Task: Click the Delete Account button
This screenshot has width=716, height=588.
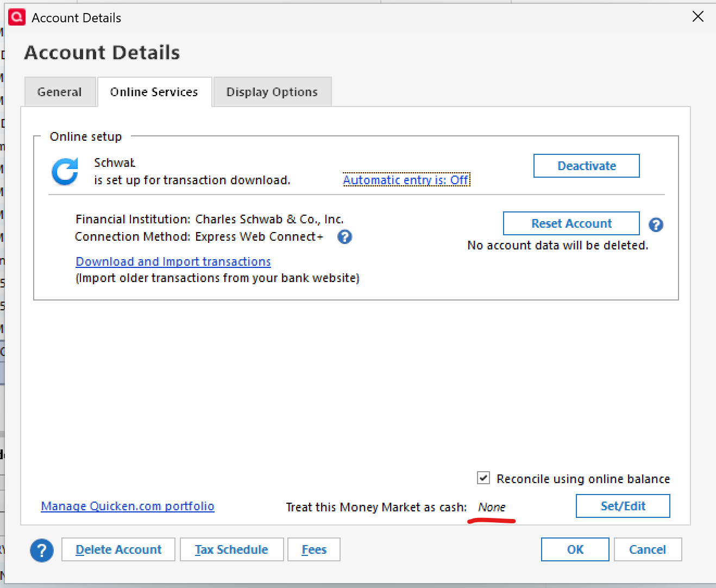Action: point(118,549)
